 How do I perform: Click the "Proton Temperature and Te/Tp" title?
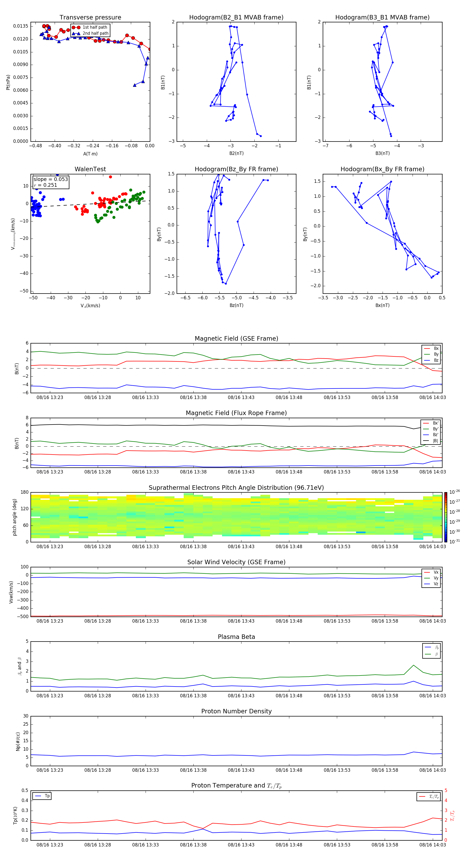(x=236, y=786)
